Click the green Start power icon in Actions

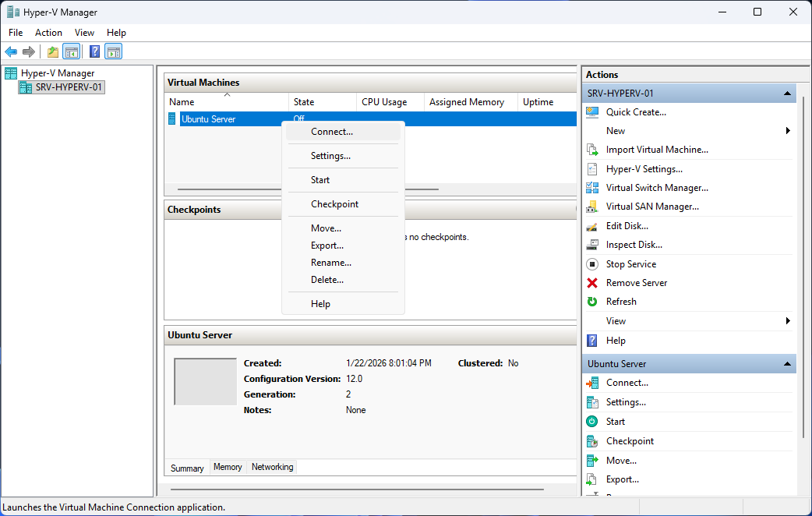[x=592, y=422]
